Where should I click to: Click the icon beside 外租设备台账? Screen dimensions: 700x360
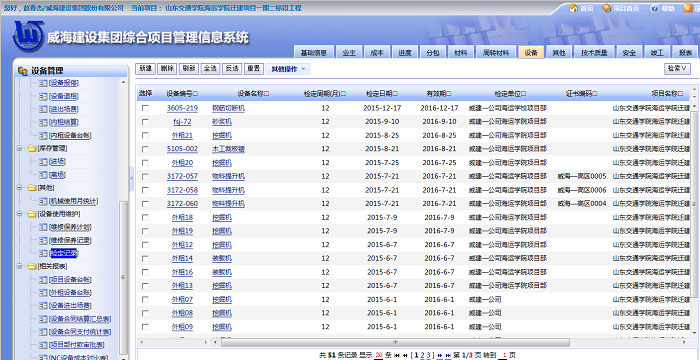pos(43,293)
